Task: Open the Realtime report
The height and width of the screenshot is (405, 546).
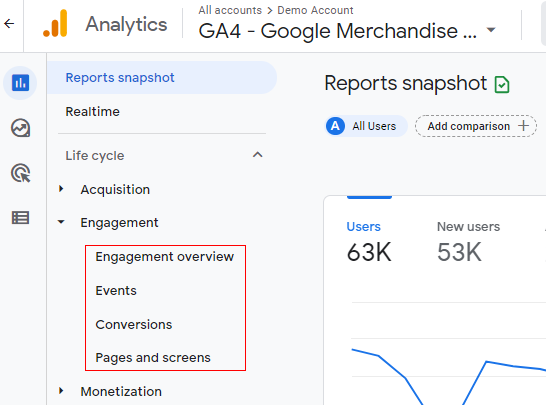Action: pyautogui.click(x=93, y=112)
